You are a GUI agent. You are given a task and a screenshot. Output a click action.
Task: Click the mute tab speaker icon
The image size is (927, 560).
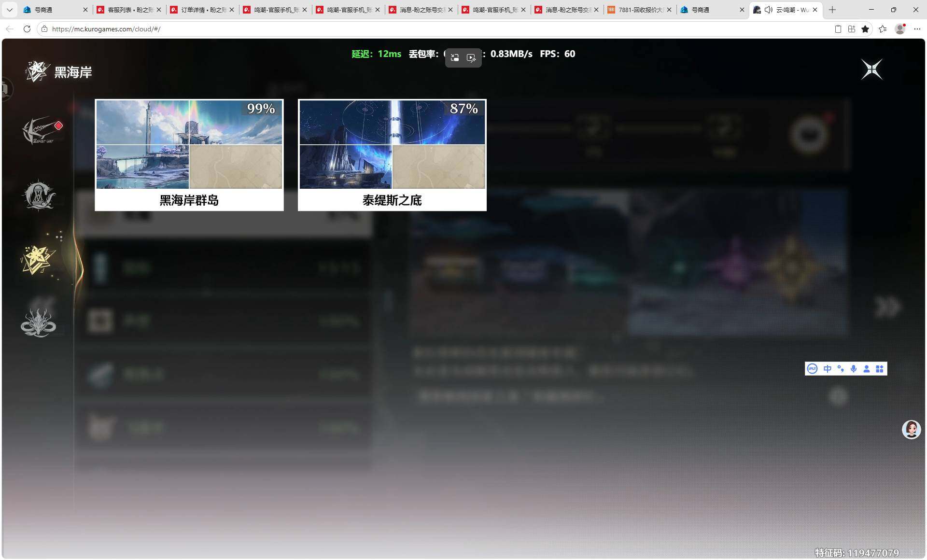(x=769, y=10)
